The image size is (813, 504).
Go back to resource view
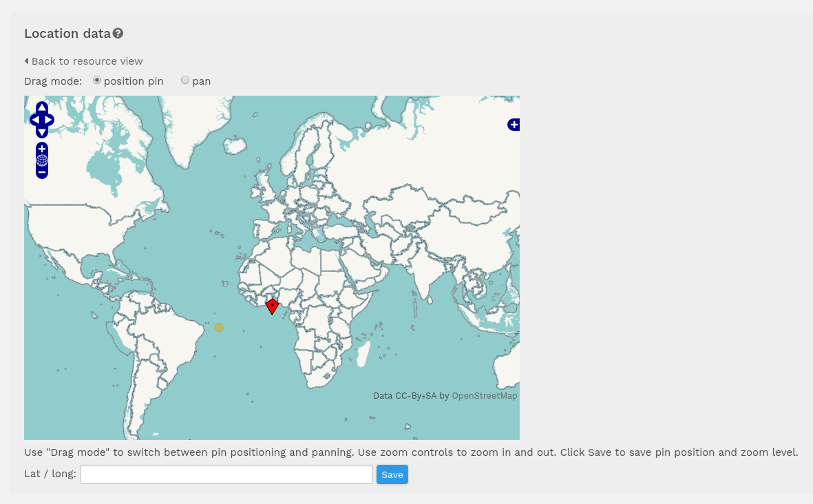coord(83,61)
